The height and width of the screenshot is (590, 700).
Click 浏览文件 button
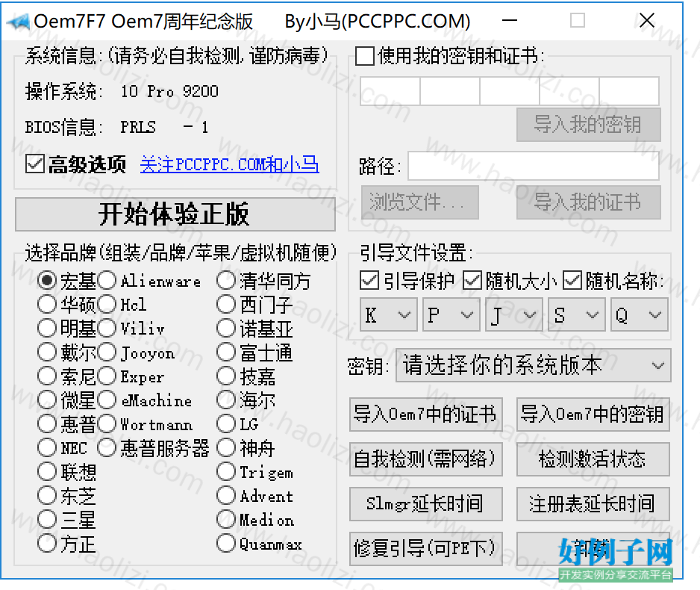[x=419, y=202]
